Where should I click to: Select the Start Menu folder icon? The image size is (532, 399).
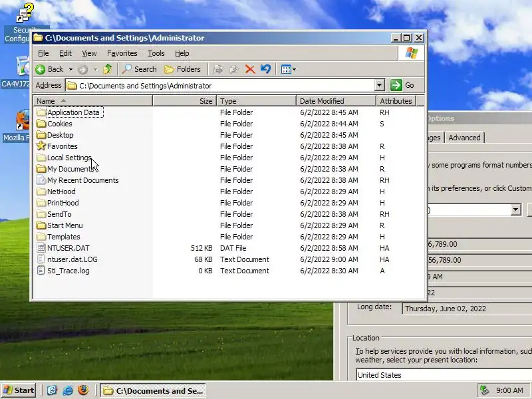[41, 225]
